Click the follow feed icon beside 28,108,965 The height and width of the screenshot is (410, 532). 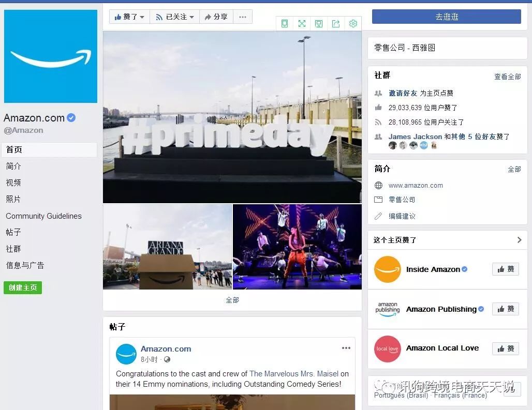click(378, 123)
